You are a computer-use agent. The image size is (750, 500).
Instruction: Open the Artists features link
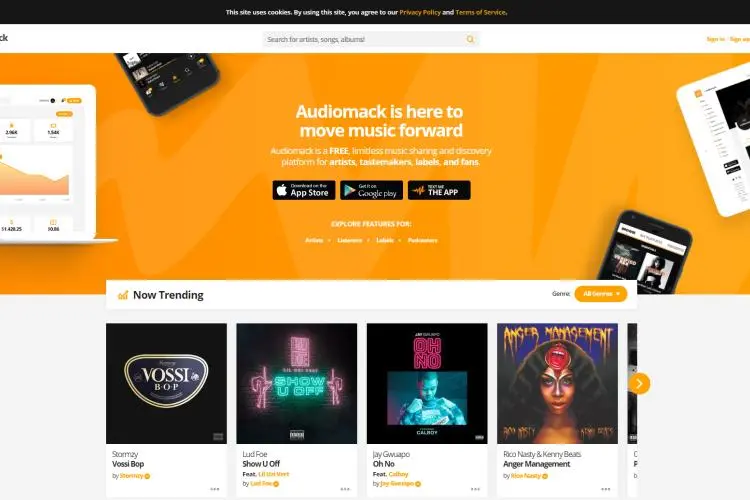(x=314, y=240)
